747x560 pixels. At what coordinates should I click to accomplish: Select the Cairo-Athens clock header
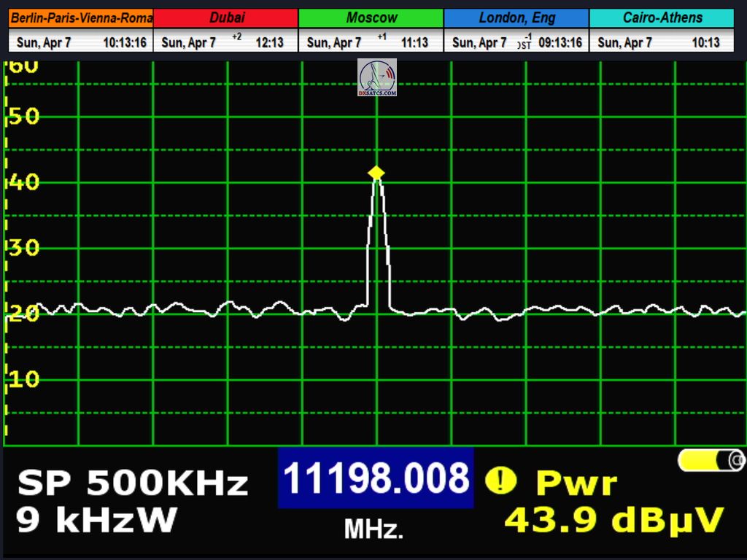click(x=662, y=18)
